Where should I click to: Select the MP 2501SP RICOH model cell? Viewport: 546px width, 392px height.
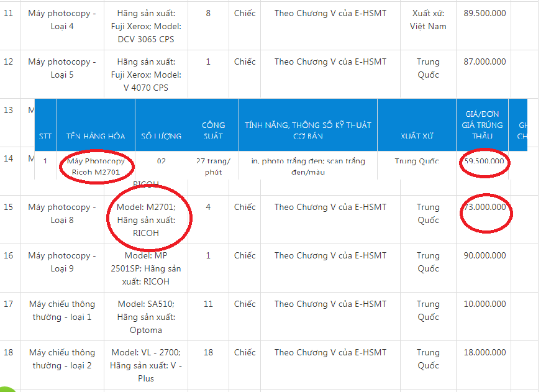(x=146, y=268)
